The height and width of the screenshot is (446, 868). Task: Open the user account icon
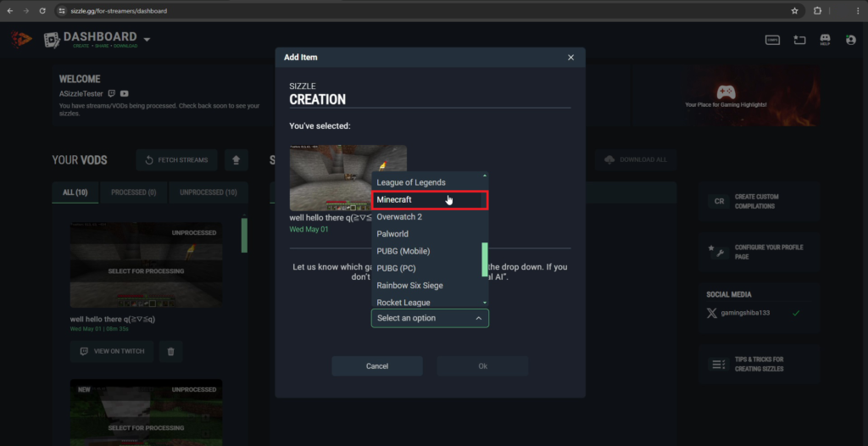tap(851, 40)
